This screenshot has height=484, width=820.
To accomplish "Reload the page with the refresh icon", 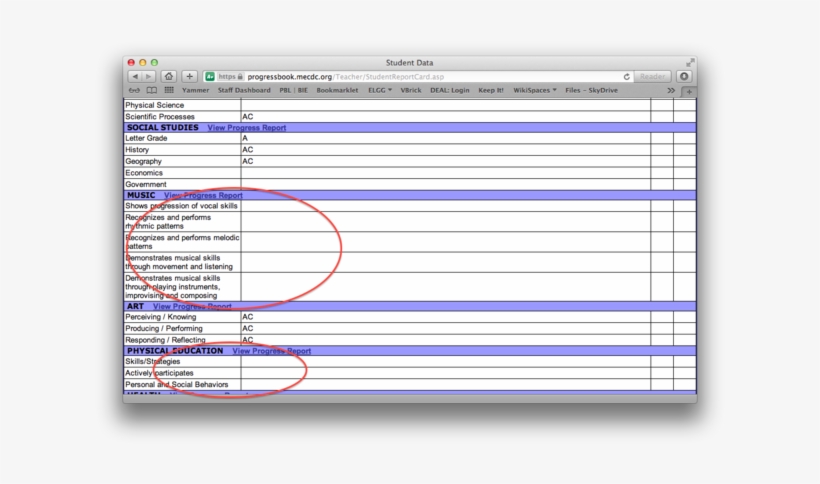I will [x=627, y=77].
